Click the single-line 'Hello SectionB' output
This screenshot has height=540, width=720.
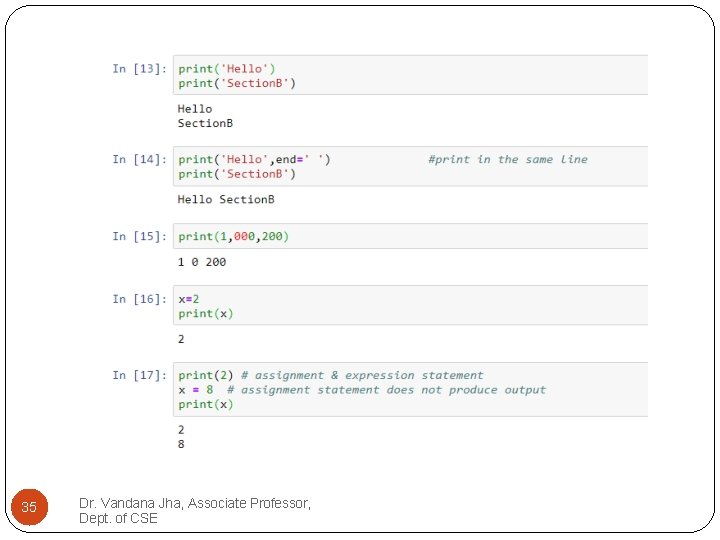point(226,200)
